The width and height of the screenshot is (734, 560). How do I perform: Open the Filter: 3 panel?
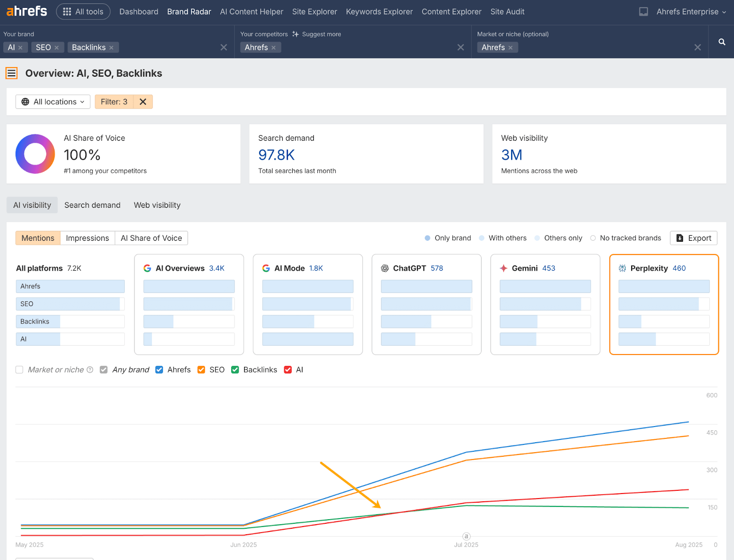[x=113, y=101]
